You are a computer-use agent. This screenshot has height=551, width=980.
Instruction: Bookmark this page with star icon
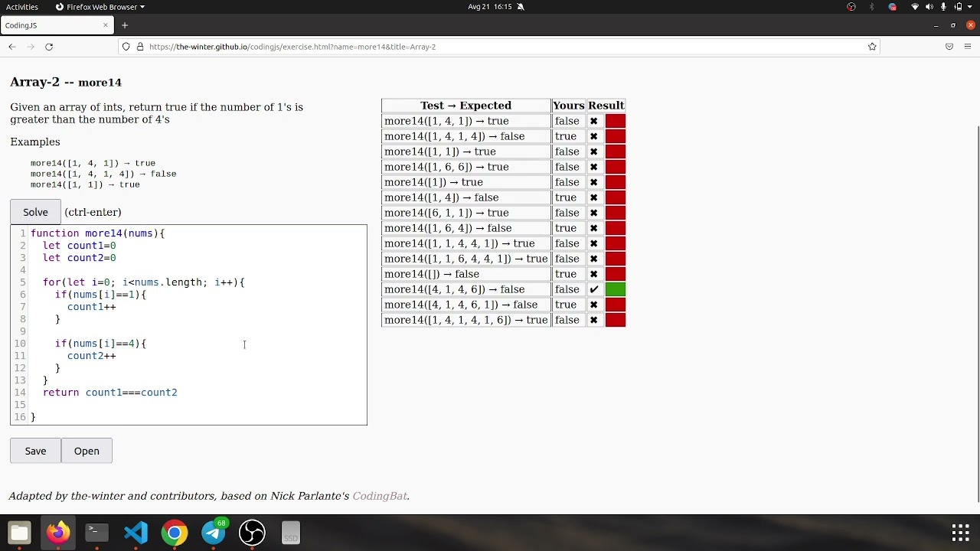pos(872,47)
